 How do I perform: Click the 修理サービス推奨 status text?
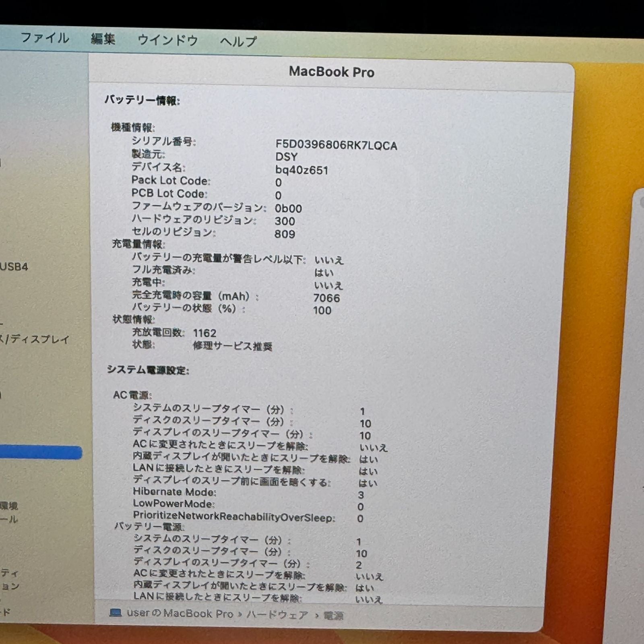click(x=233, y=346)
